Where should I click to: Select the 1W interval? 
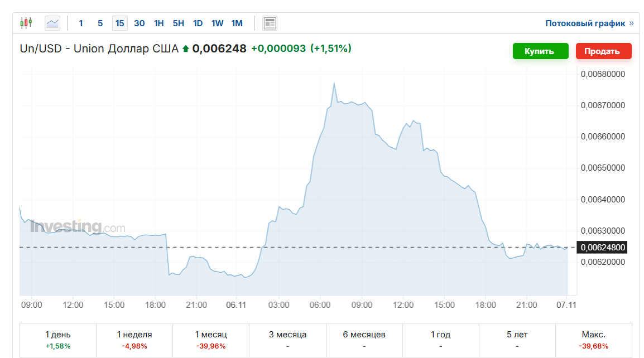[217, 23]
